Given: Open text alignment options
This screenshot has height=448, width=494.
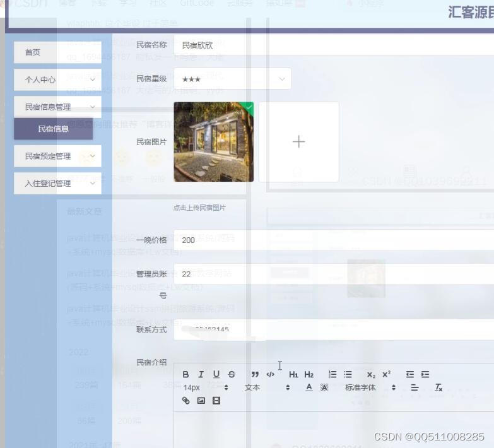Looking at the screenshot, I should coord(415,387).
